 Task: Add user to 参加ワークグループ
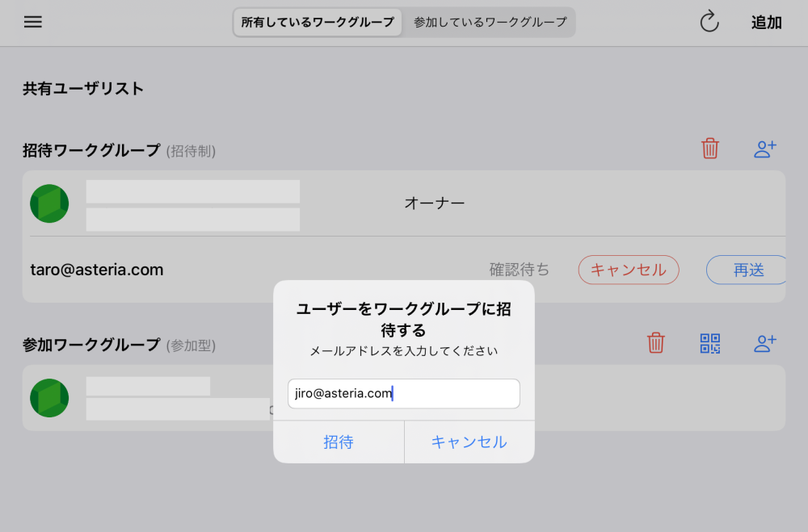[x=764, y=343]
